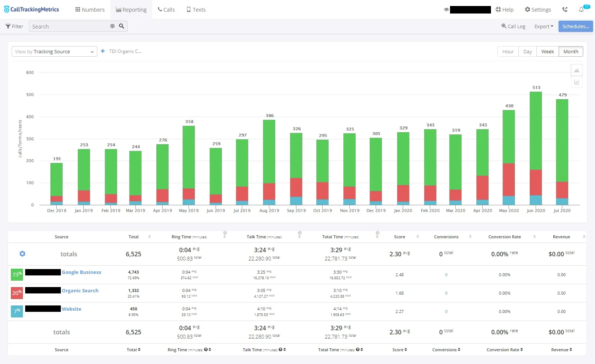The height and width of the screenshot is (364, 595).
Task: Sort table by Total column header
Action: pos(134,237)
